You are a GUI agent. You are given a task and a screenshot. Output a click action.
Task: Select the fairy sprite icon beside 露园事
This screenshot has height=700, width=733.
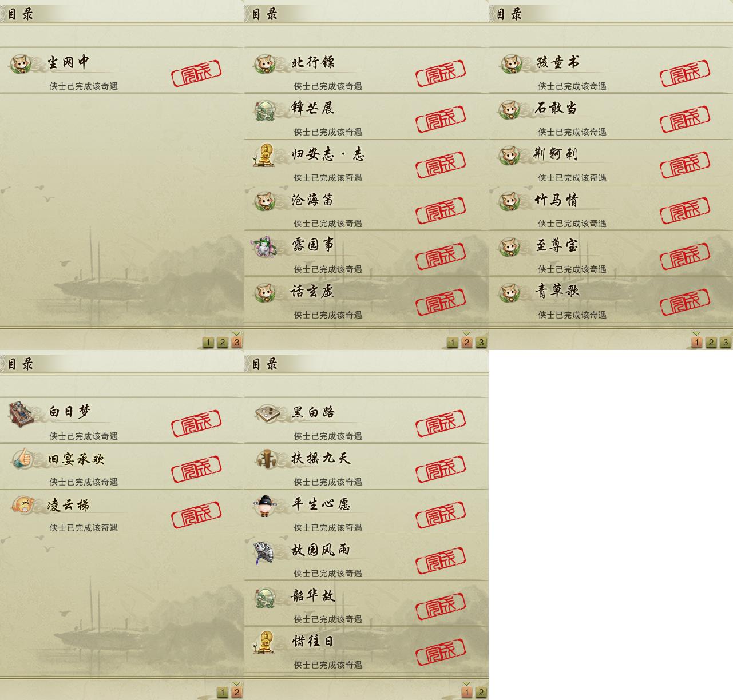click(263, 246)
